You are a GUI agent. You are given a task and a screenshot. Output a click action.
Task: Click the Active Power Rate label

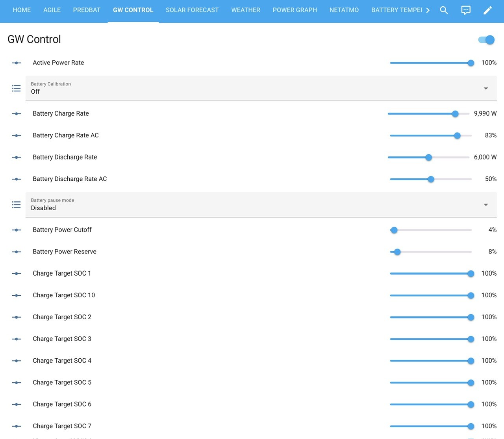[x=58, y=63]
